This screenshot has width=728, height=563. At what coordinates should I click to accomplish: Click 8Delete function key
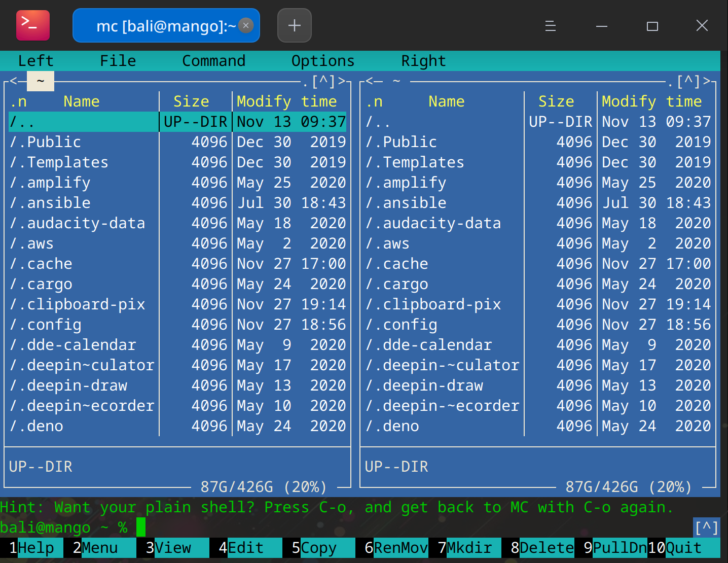pyautogui.click(x=538, y=548)
